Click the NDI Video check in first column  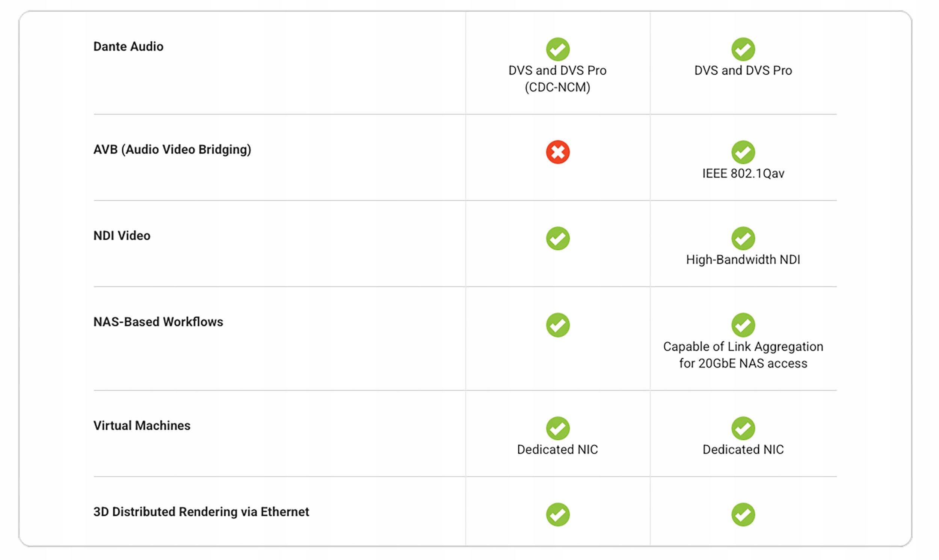[x=558, y=238]
